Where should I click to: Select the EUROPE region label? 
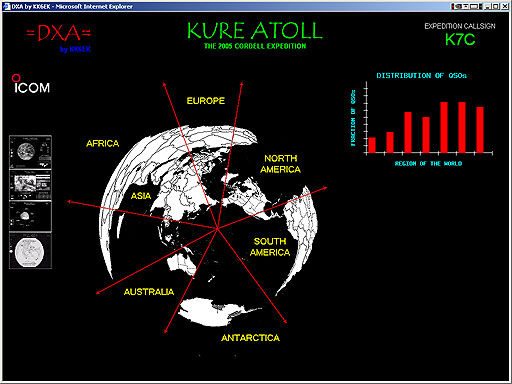point(206,101)
